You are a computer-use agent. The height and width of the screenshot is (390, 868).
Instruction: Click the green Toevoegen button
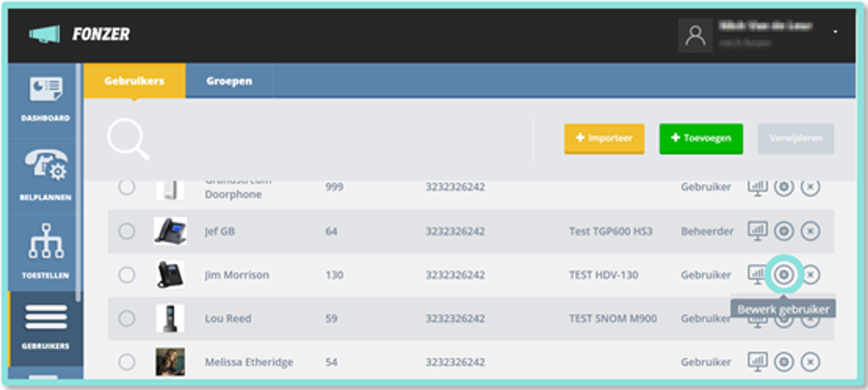coord(700,138)
